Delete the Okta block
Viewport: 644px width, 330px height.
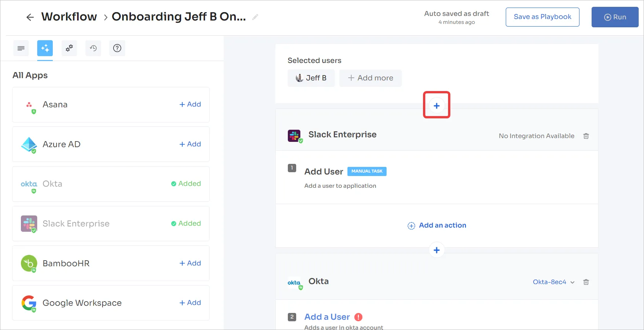click(586, 282)
